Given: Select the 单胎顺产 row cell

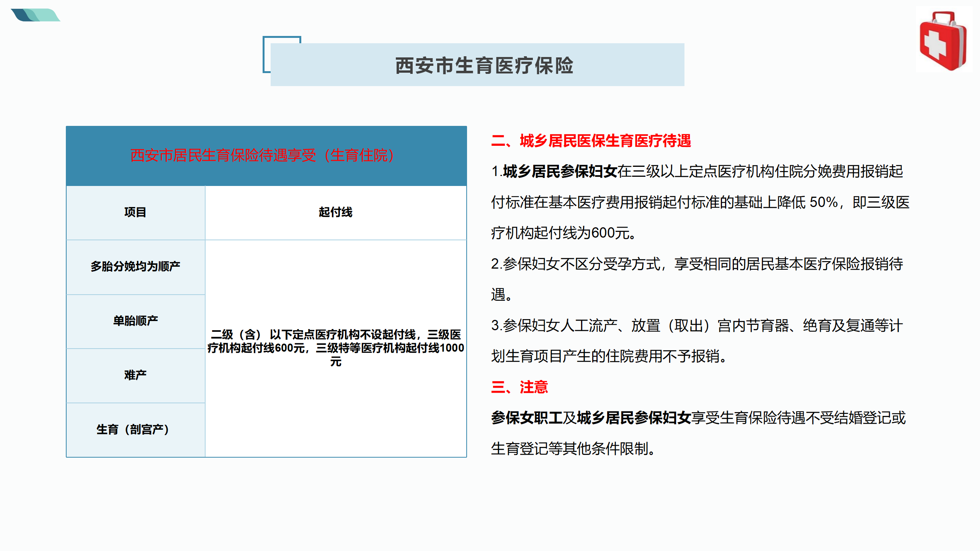Looking at the screenshot, I should [x=136, y=321].
